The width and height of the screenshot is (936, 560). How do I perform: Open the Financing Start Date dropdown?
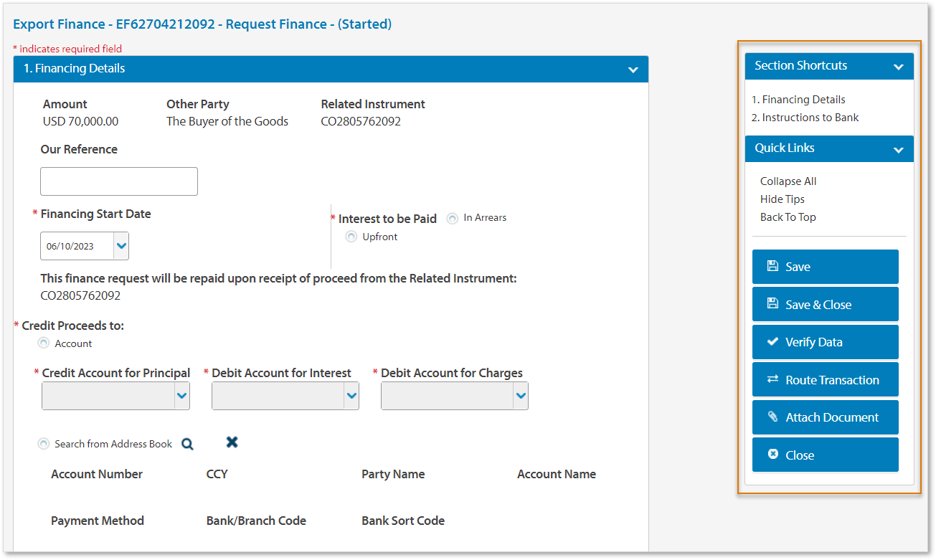121,246
